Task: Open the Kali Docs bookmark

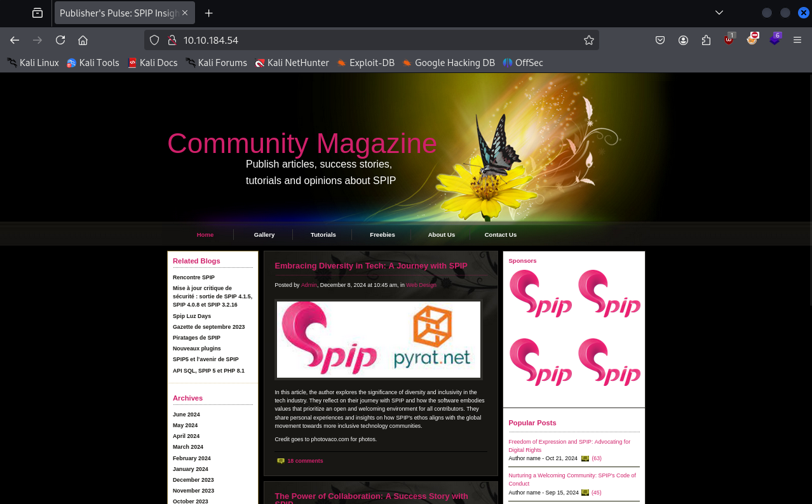Action: click(152, 63)
